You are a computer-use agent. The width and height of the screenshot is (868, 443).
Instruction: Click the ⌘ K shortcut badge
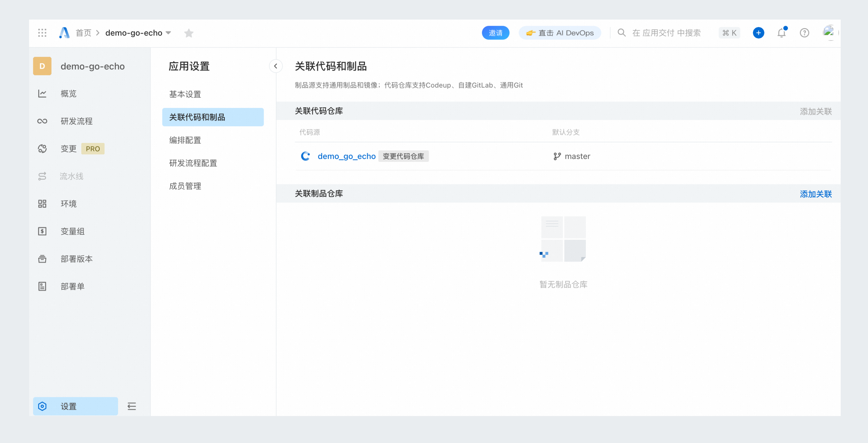click(x=729, y=33)
